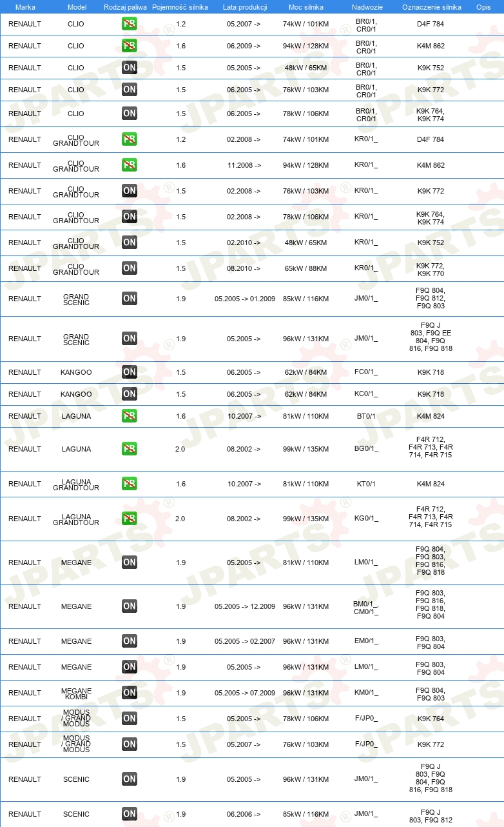The width and height of the screenshot is (504, 827).
Task: Click the production date 05.2005 -> 02.2007
Action: [245, 641]
